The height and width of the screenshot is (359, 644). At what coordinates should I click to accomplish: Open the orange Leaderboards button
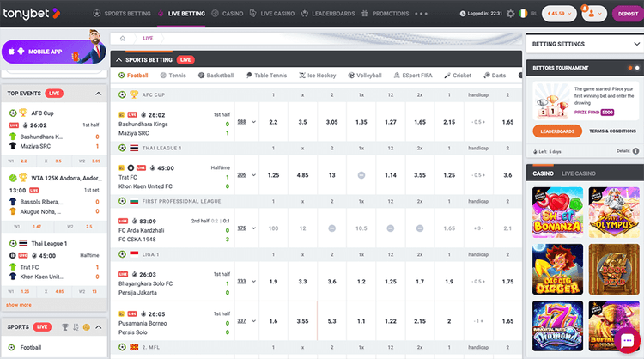(x=557, y=131)
